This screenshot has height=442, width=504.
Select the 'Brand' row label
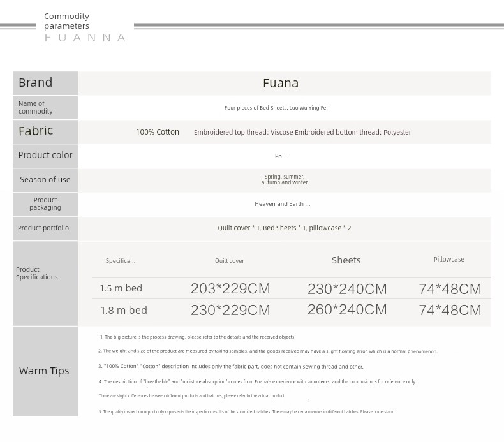[35, 83]
